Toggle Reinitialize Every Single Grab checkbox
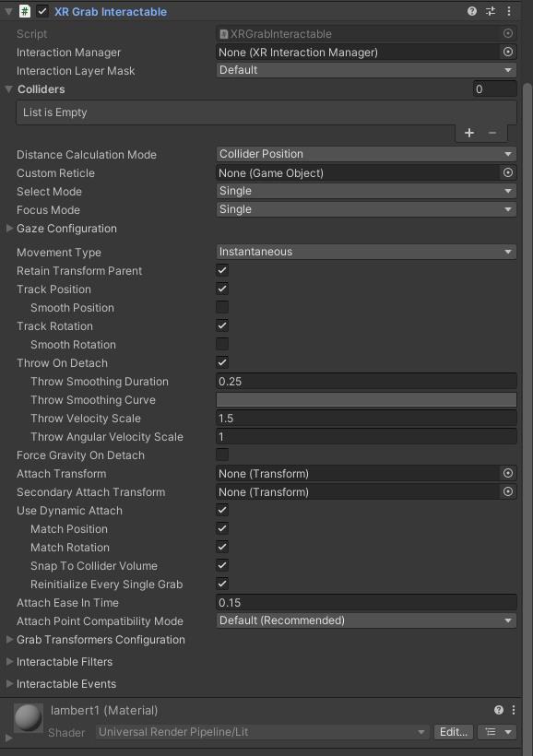 (222, 584)
